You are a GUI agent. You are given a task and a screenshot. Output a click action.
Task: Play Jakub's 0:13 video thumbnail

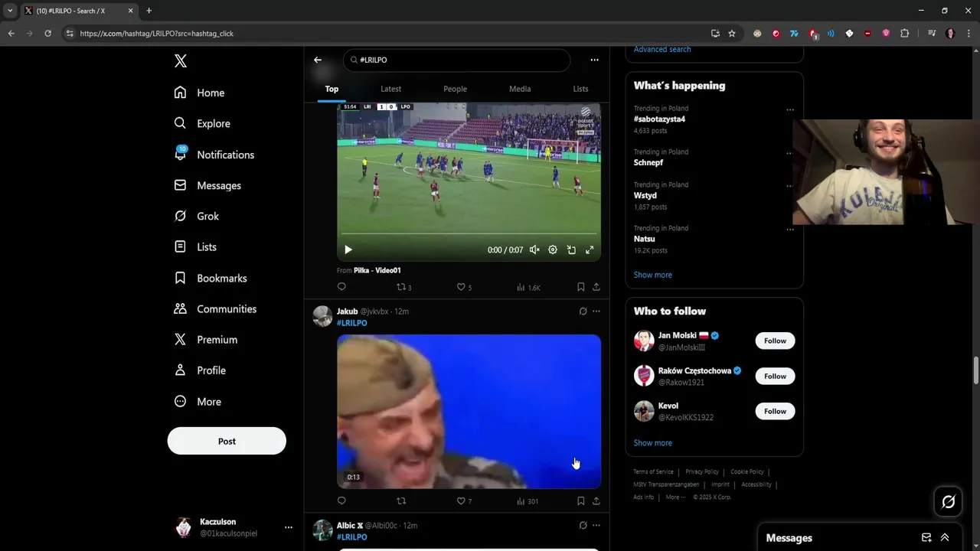coord(469,411)
